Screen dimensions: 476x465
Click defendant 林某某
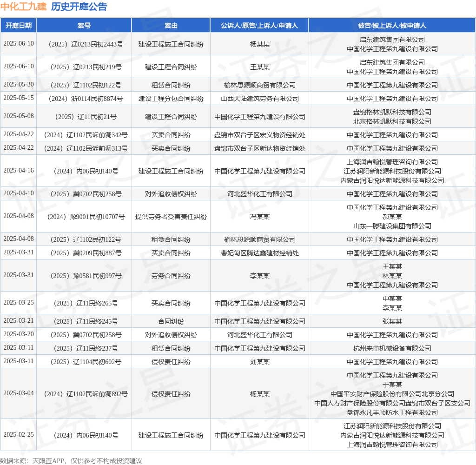[x=392, y=276]
